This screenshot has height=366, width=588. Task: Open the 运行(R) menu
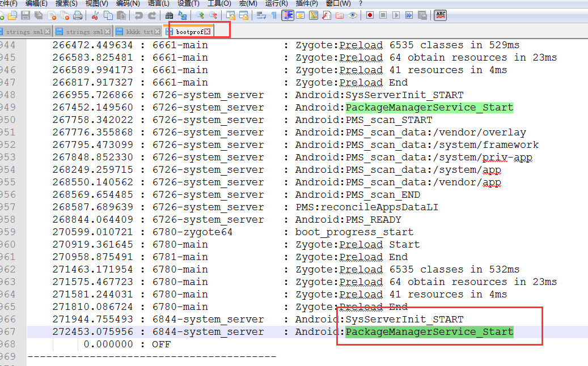276,3
